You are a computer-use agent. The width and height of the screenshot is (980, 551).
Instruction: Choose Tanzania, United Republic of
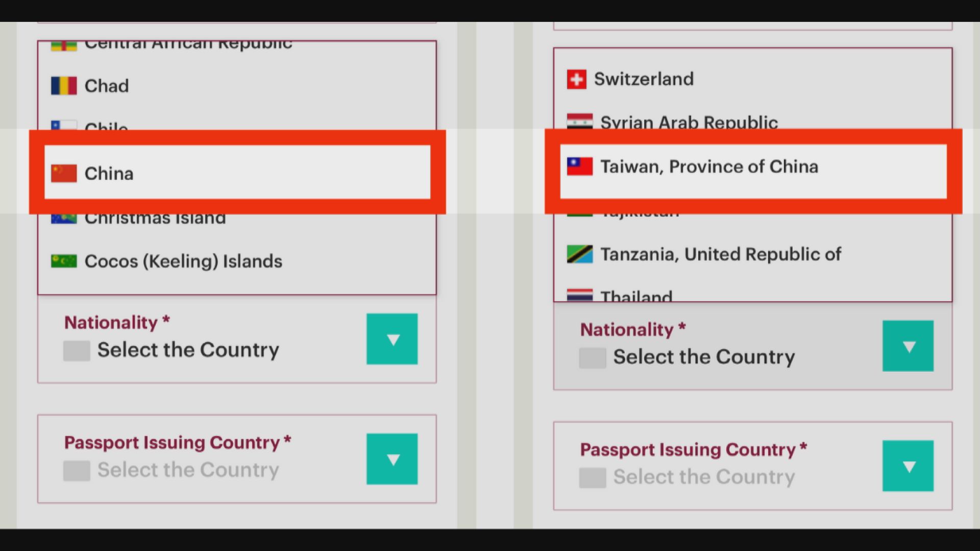point(720,254)
